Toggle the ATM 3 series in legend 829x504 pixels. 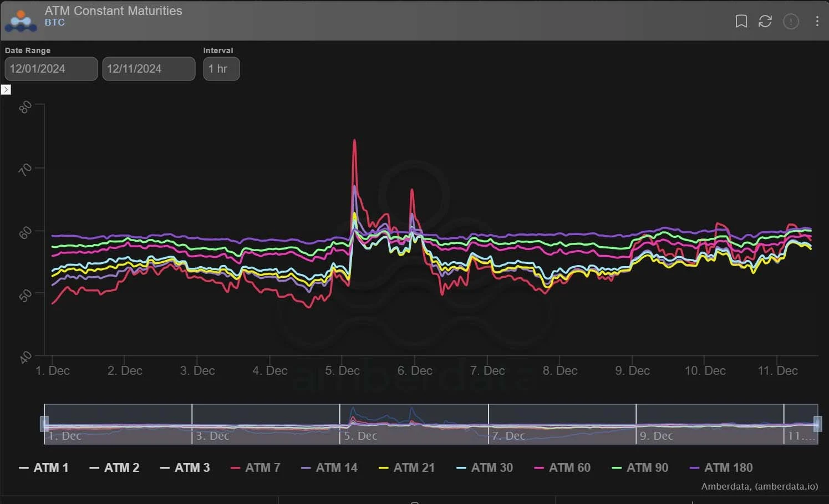point(185,467)
